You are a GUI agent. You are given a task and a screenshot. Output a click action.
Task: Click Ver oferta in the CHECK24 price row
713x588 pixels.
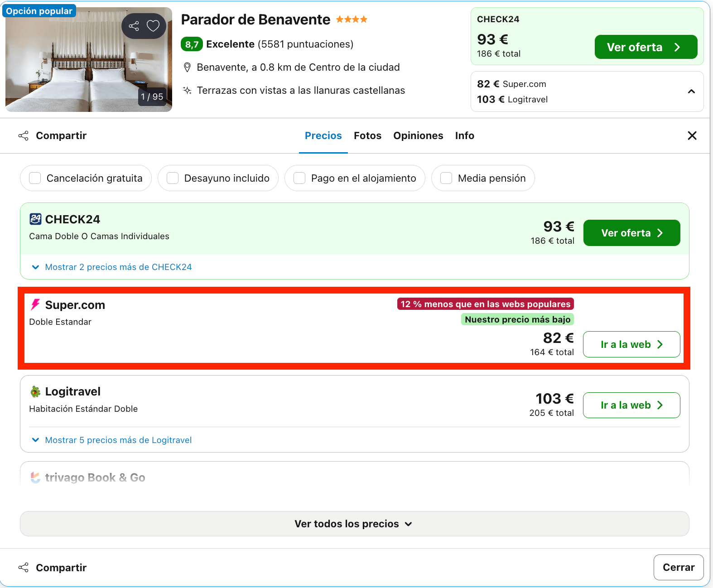pos(631,233)
